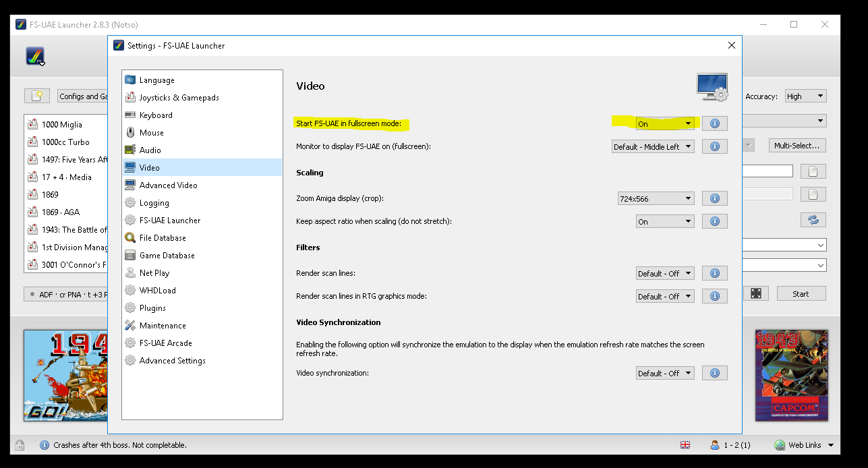Open WHDLoad settings

(202, 291)
